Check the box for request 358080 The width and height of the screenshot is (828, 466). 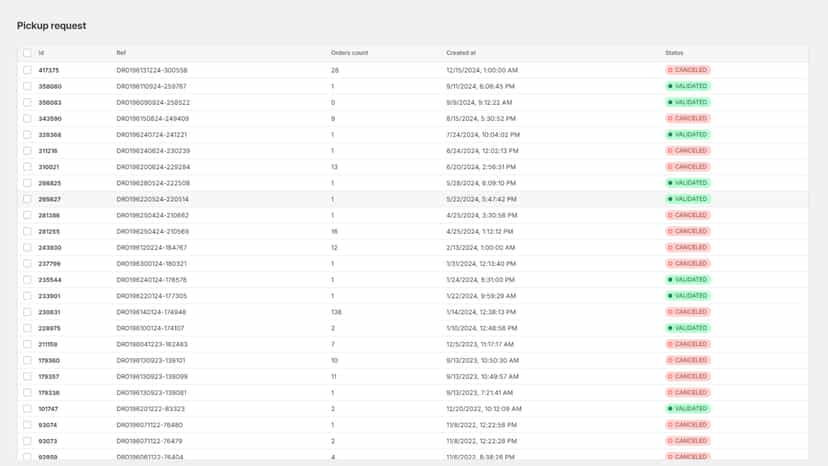click(27, 86)
